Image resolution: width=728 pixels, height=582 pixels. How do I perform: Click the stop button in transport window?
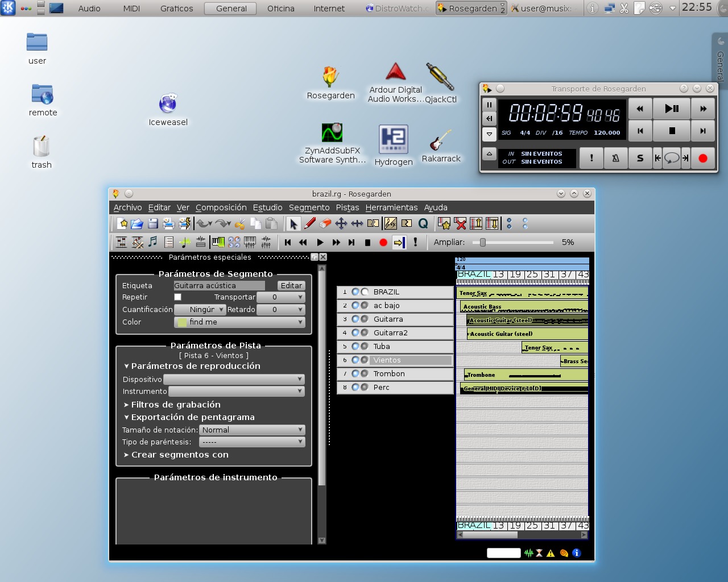coord(672,131)
